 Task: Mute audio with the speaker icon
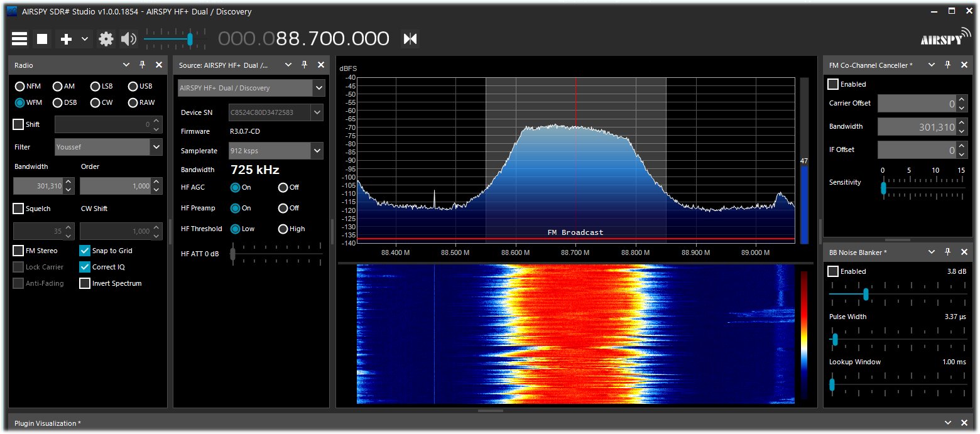coord(129,39)
